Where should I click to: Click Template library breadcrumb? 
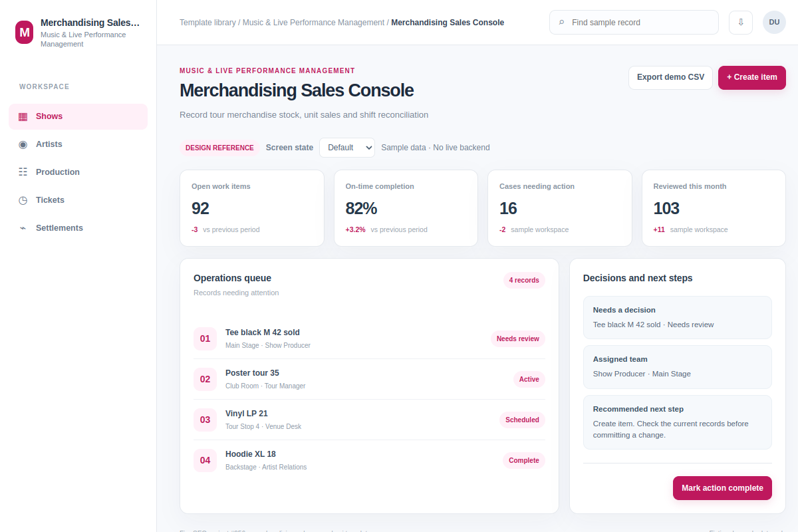point(207,23)
